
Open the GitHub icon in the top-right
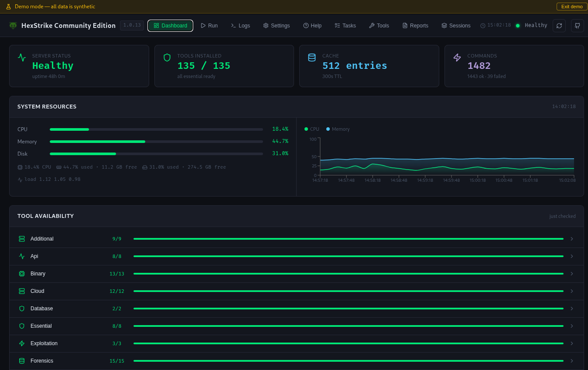point(577,26)
